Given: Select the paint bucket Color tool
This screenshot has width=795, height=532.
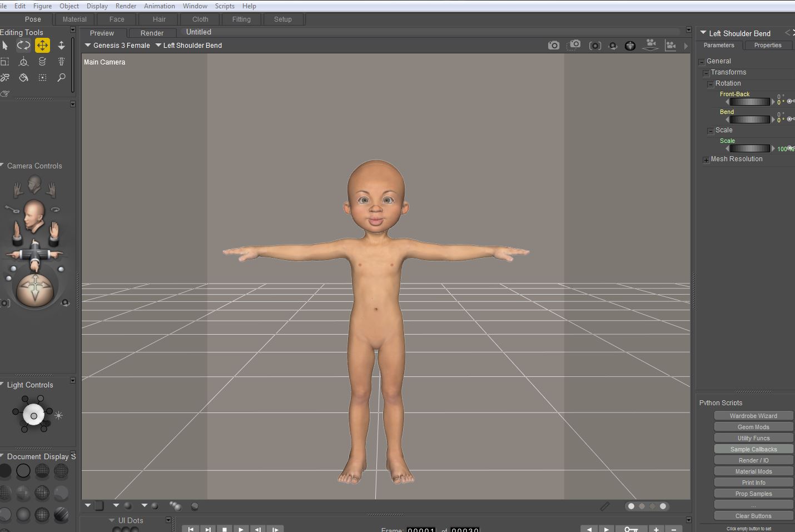Looking at the screenshot, I should pos(23,78).
